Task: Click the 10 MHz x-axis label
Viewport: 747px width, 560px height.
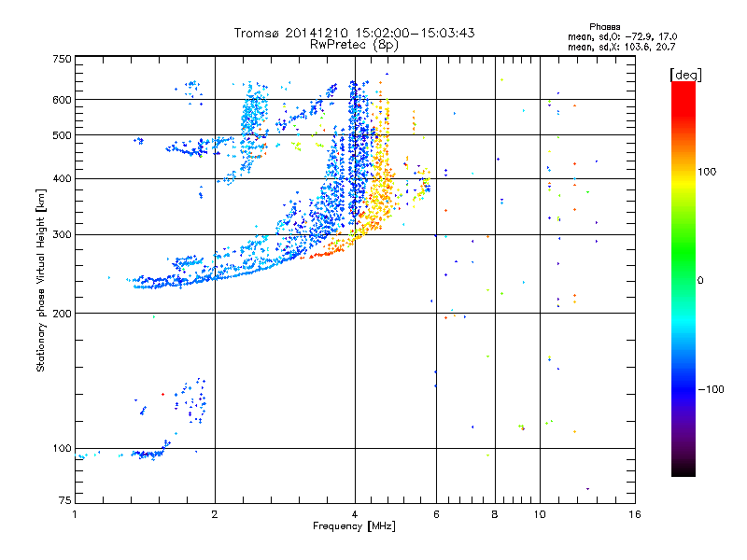Action: [x=540, y=514]
